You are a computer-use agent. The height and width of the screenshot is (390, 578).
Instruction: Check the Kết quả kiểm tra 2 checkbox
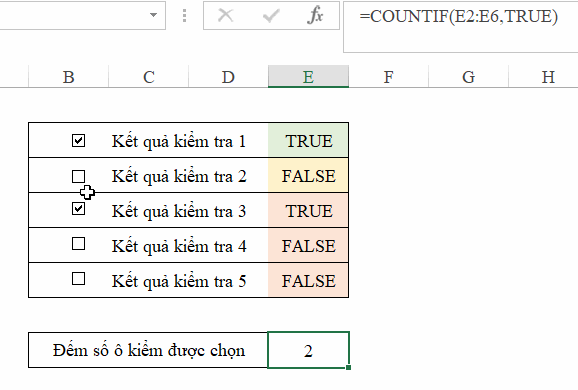click(x=79, y=176)
